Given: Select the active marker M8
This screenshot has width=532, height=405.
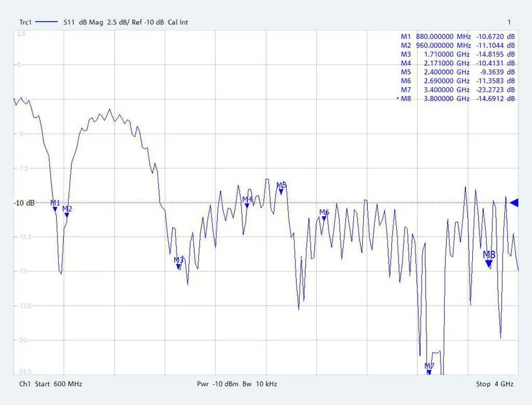Looking at the screenshot, I should (489, 259).
